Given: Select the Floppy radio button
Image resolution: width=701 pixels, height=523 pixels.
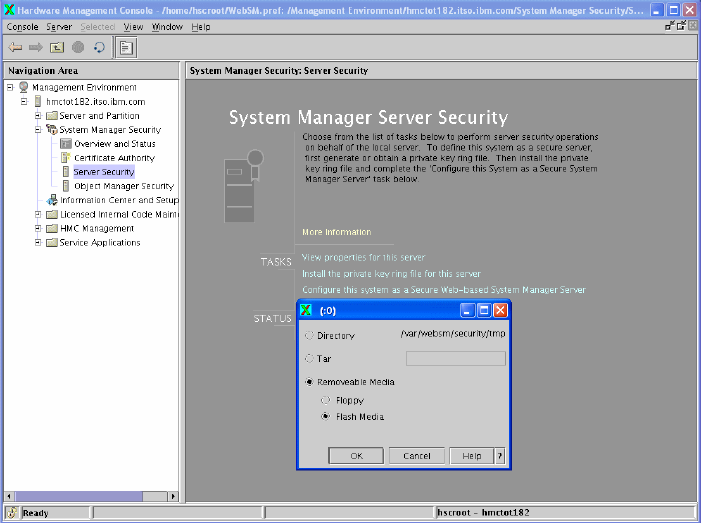Looking at the screenshot, I should point(325,400).
